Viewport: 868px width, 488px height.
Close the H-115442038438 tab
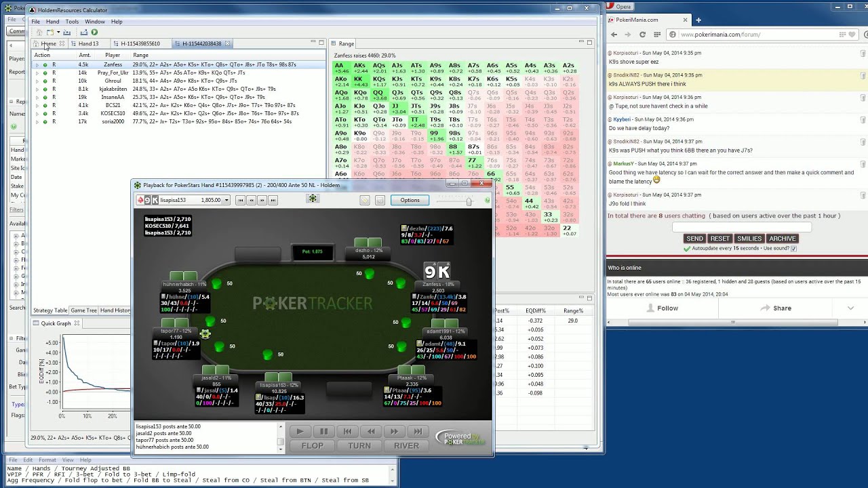coord(228,43)
